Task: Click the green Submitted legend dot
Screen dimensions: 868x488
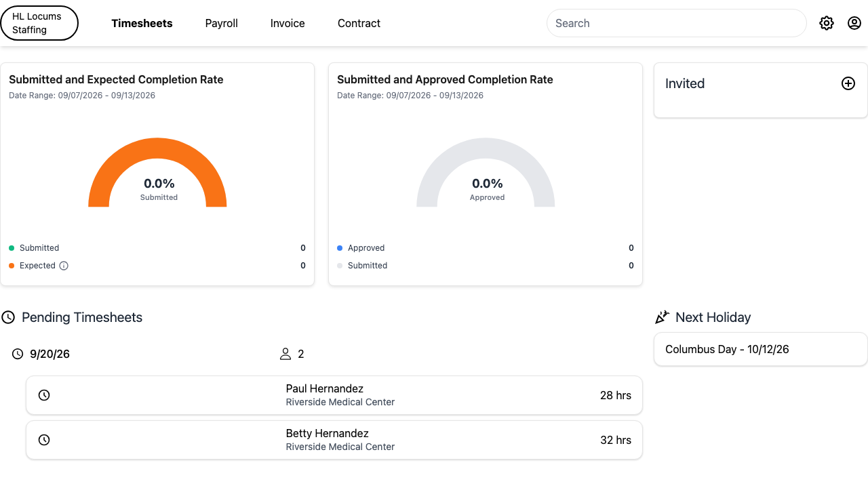Action: click(x=12, y=248)
